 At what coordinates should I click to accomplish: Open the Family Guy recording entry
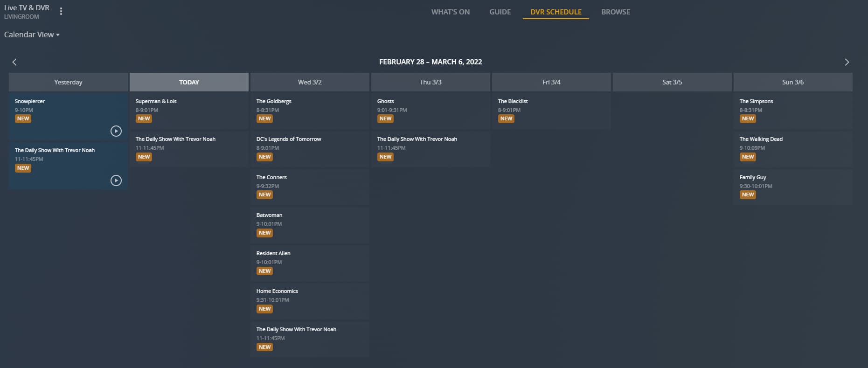point(792,187)
